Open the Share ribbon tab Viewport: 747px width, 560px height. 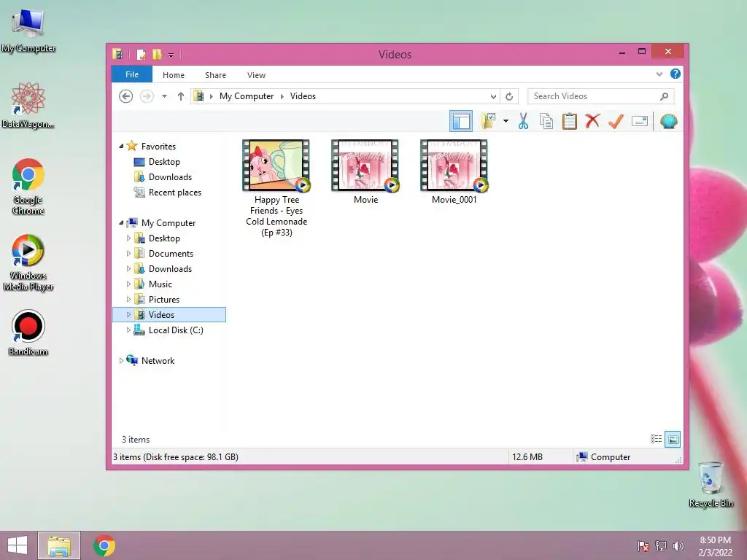[215, 75]
